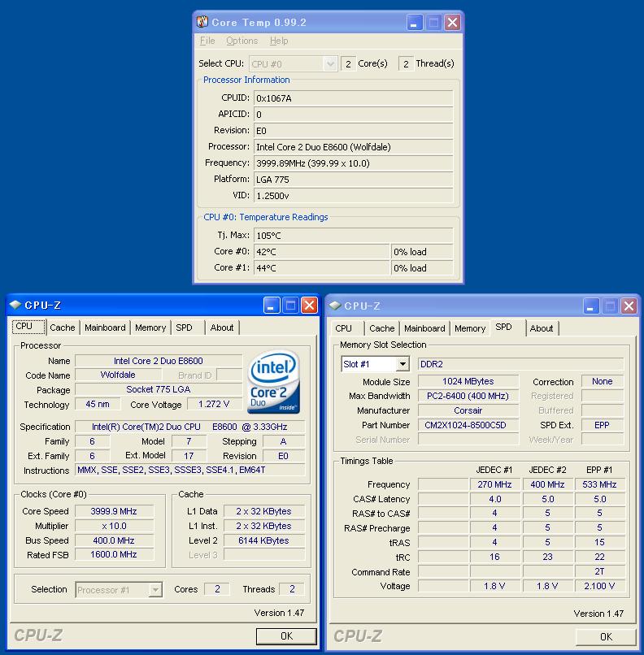The width and height of the screenshot is (644, 655).
Task: Switch to Memory tab in right CPU-Z window
Action: (x=470, y=328)
